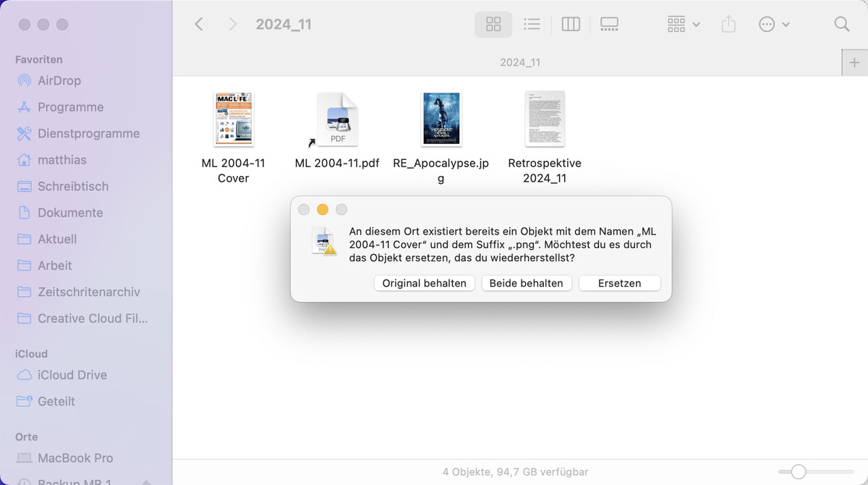Switch to gallery view
This screenshot has height=485, width=868.
(x=609, y=24)
